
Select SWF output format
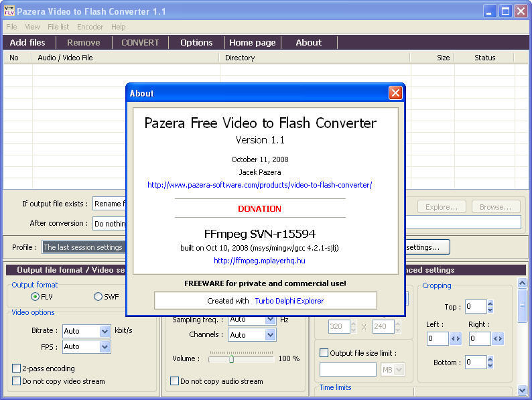pyautogui.click(x=98, y=297)
